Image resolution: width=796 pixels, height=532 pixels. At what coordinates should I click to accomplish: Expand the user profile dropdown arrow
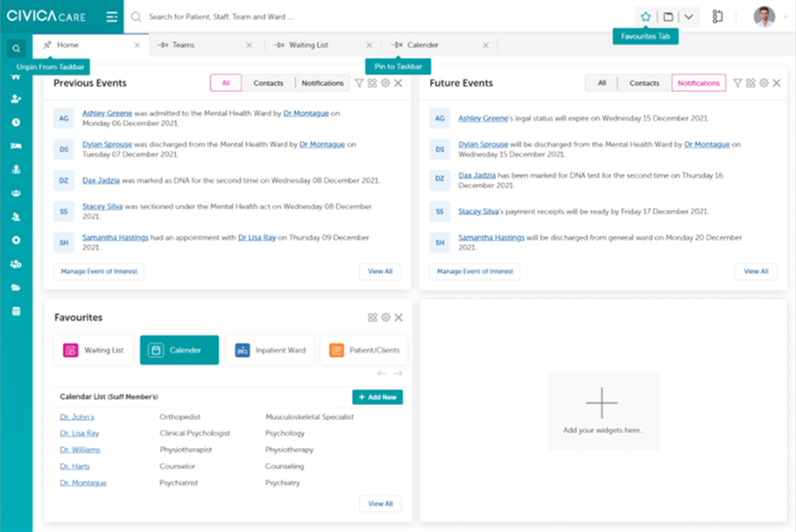pyautogui.click(x=785, y=17)
